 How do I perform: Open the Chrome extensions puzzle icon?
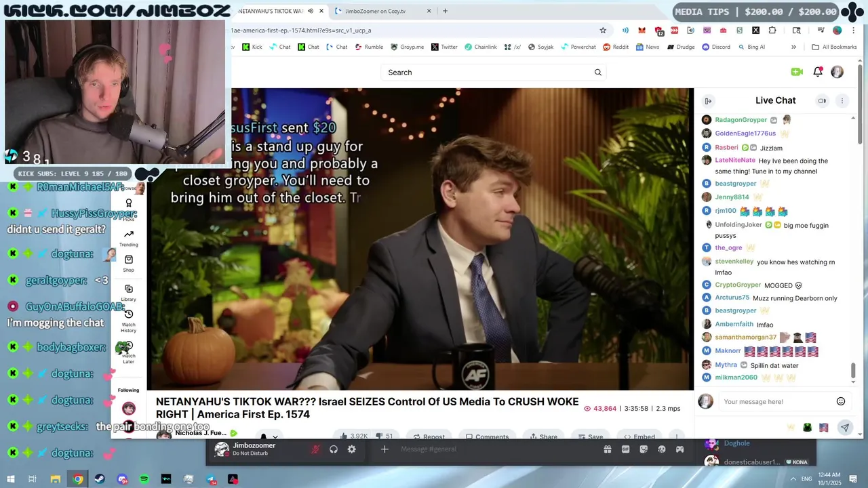(x=772, y=30)
